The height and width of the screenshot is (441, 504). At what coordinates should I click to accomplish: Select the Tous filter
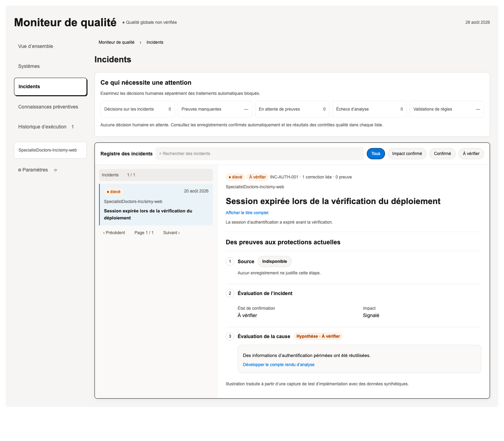click(x=376, y=154)
